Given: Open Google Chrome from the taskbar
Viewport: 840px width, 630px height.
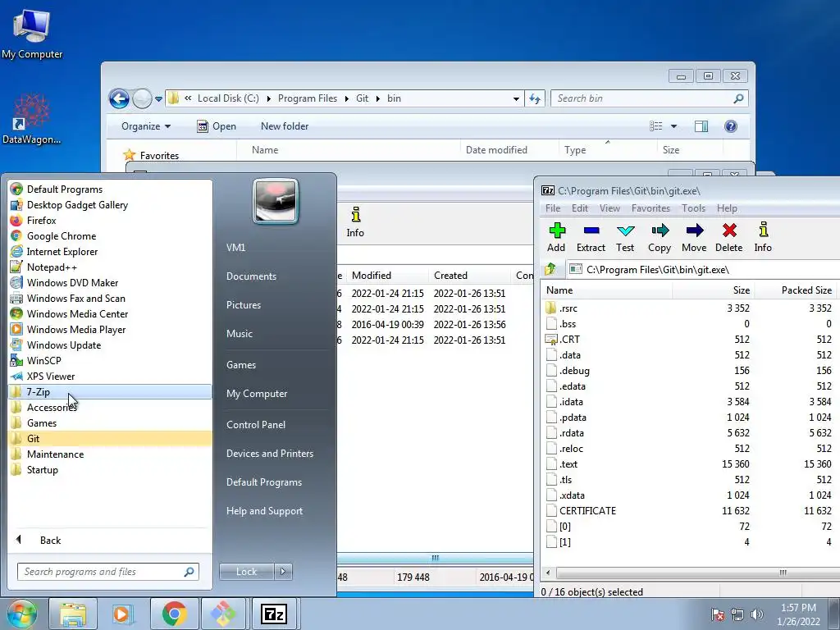Looking at the screenshot, I should coord(174,614).
